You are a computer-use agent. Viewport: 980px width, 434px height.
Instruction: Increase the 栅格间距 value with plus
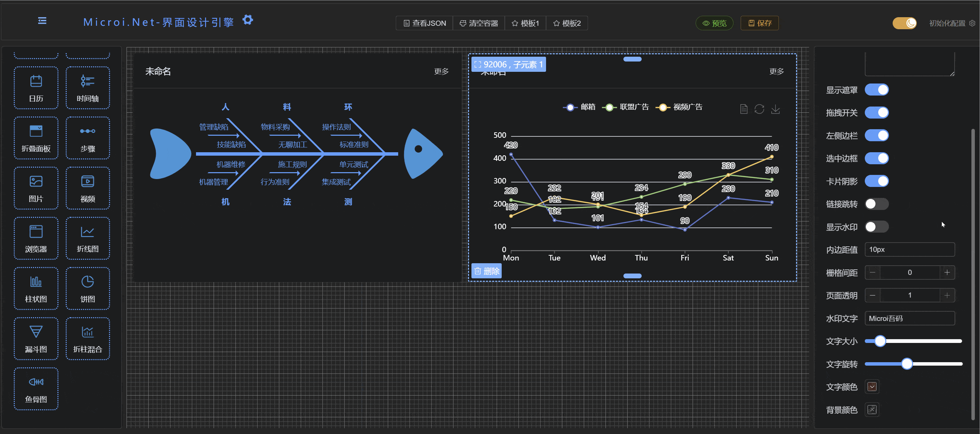click(x=947, y=272)
